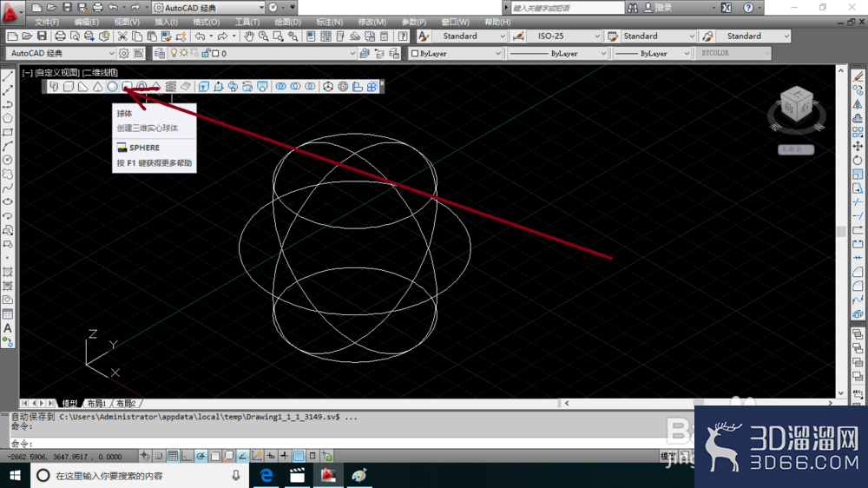868x488 pixels.
Task: Select the Sphere tool in modeling toolbar
Action: (x=112, y=87)
